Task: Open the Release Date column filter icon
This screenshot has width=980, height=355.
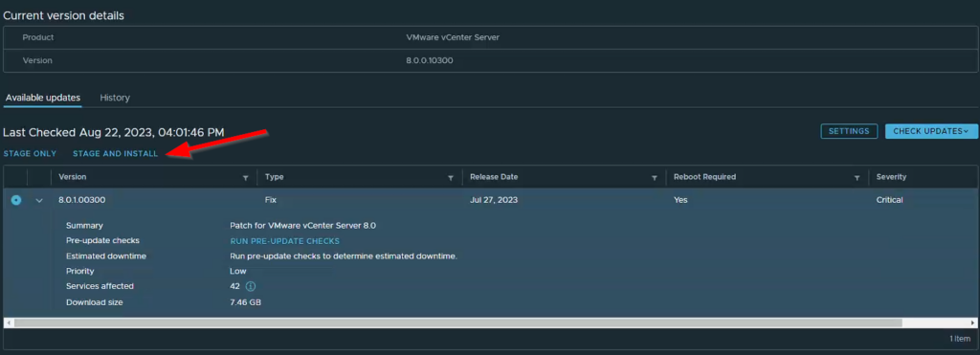Action: click(655, 178)
